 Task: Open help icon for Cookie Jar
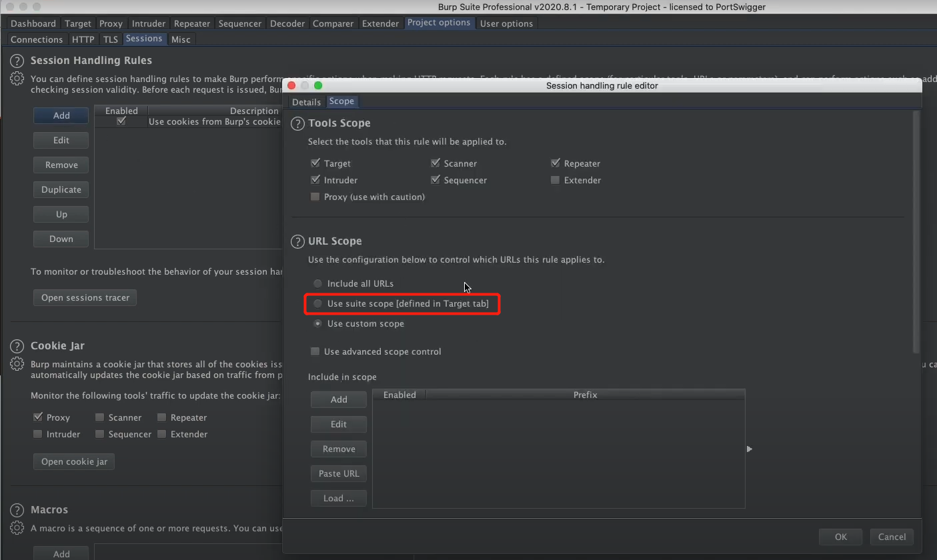[x=17, y=346]
